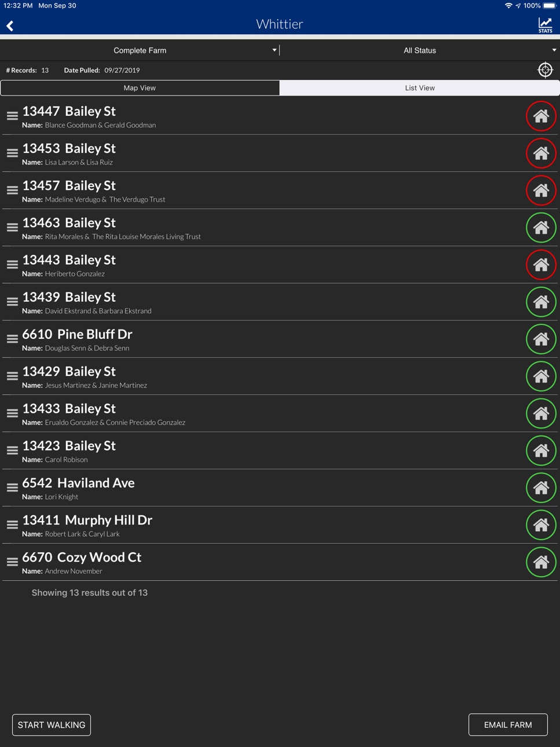Tap green house icon for 13463 Bailey St
The height and width of the screenshot is (747, 560).
coord(541,228)
